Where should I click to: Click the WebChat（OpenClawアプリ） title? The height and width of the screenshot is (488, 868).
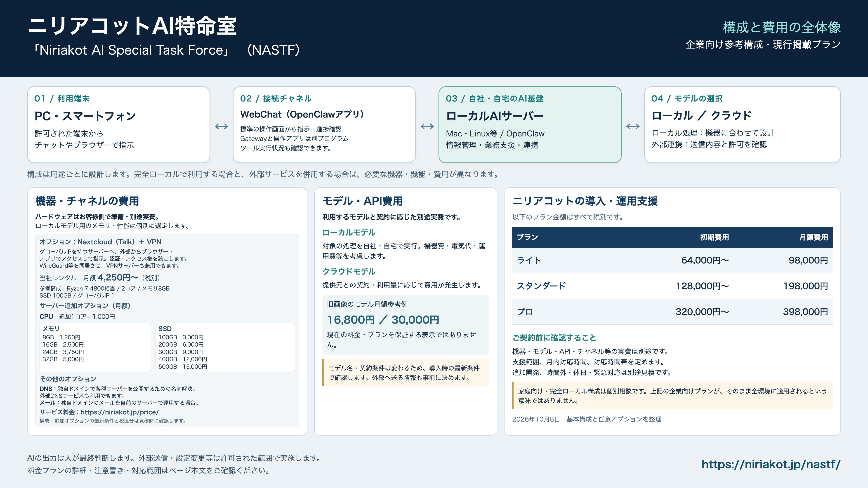pyautogui.click(x=302, y=115)
